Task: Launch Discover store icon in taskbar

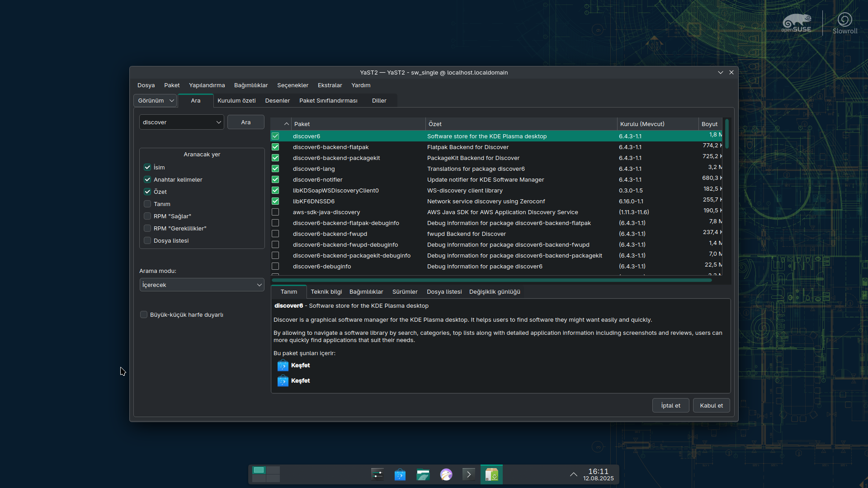Action: pyautogui.click(x=400, y=474)
